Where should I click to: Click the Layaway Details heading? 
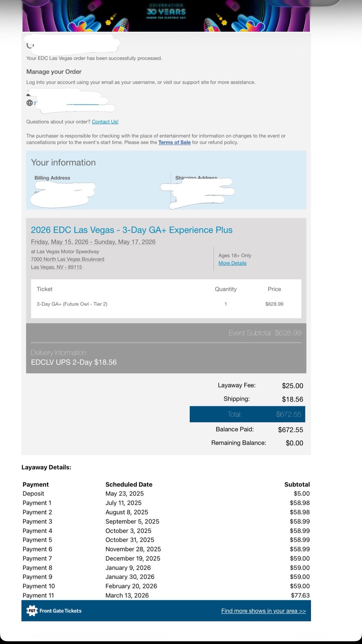(x=46, y=467)
